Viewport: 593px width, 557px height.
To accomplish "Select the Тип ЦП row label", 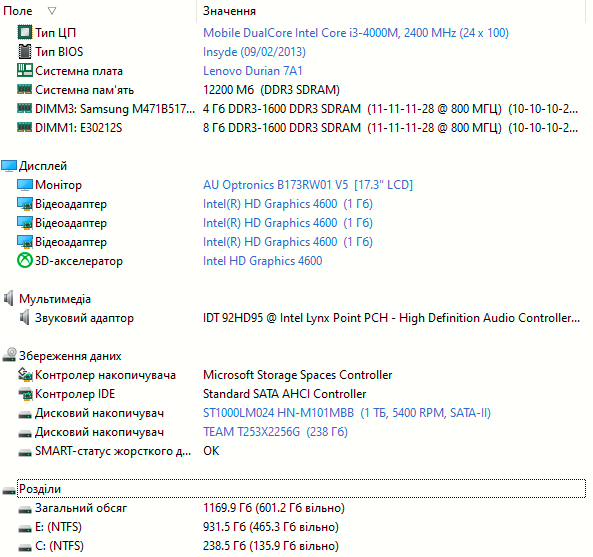I will 56,33.
